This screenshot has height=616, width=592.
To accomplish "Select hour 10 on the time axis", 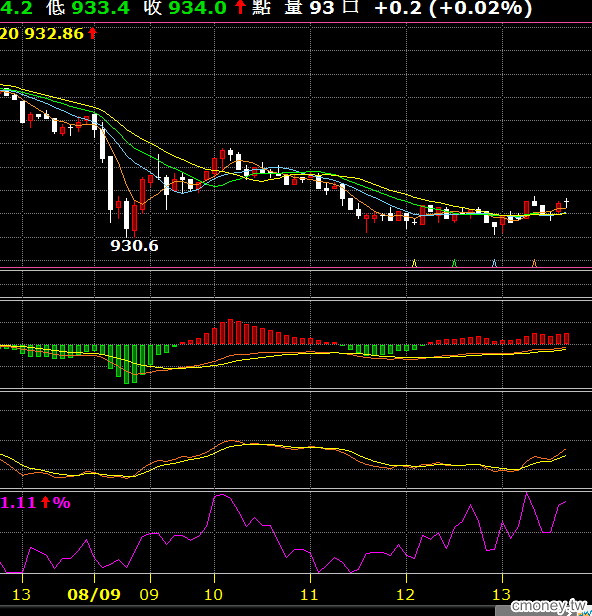I will coord(213,594).
